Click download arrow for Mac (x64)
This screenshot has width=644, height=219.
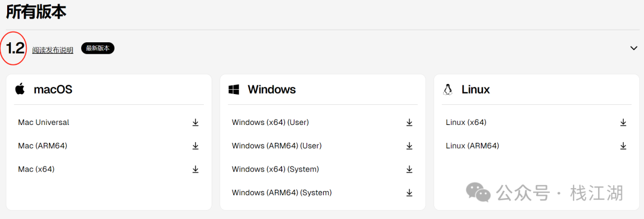[x=196, y=169]
